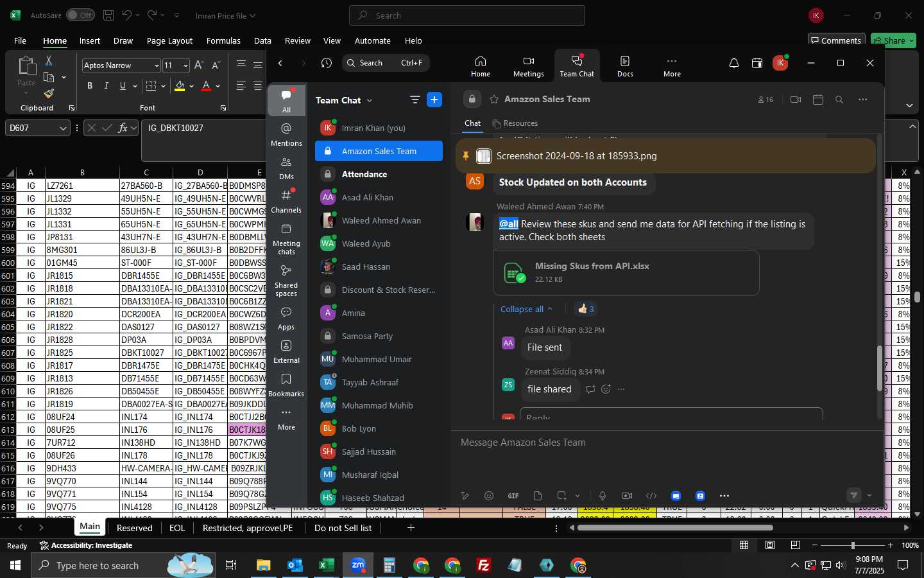Viewport: 924px width, 578px height.
Task: Open fill color dropdown arrow
Action: tap(191, 86)
